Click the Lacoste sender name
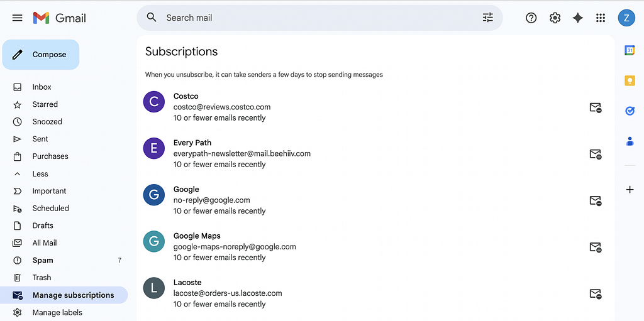Screen dimensions: 644x321 coord(187,283)
